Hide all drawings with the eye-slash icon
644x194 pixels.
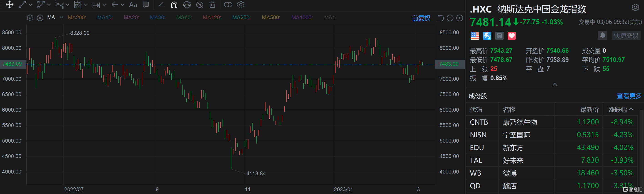[200, 5]
